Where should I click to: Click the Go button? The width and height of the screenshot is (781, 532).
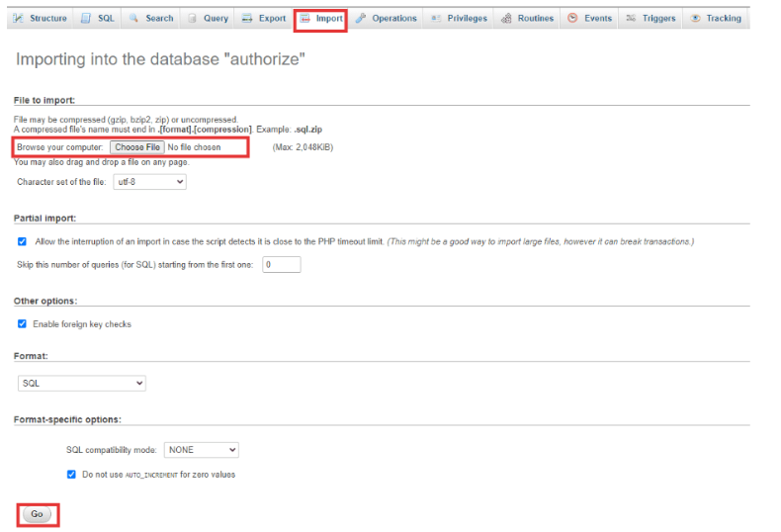tap(37, 514)
